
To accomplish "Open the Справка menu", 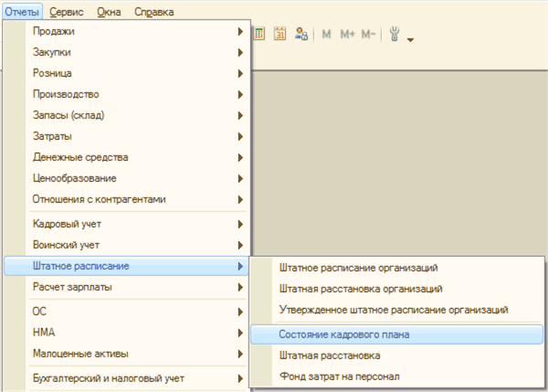I will pyautogui.click(x=153, y=12).
